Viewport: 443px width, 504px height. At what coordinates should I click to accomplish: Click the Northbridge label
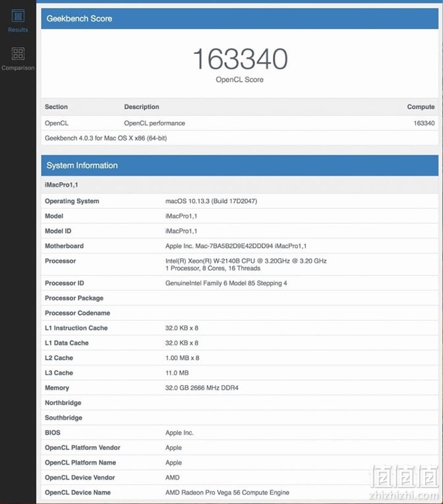click(63, 403)
